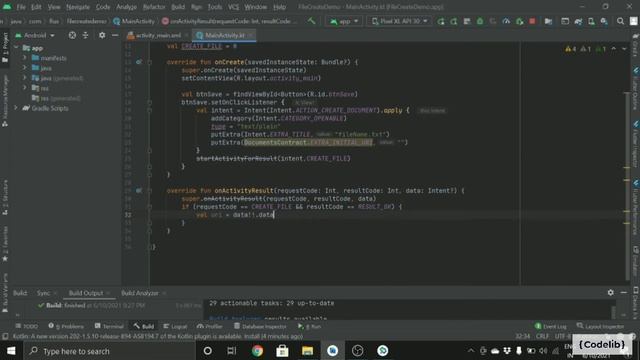
Task: Expand the manifests folder
Action: pos(25,58)
